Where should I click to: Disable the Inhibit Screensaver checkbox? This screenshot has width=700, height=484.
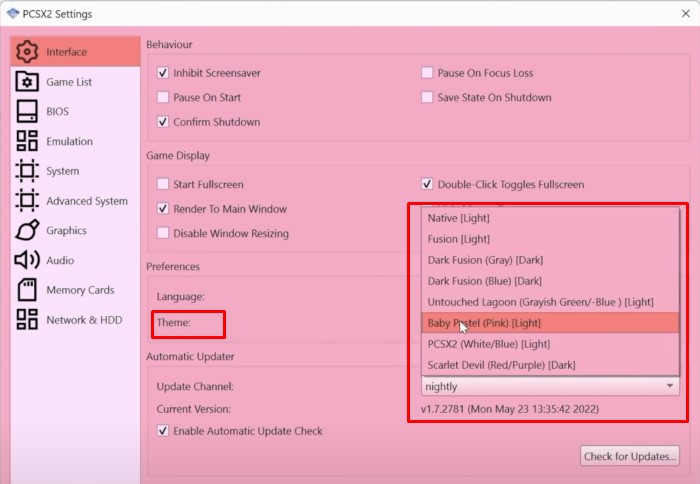tap(163, 73)
